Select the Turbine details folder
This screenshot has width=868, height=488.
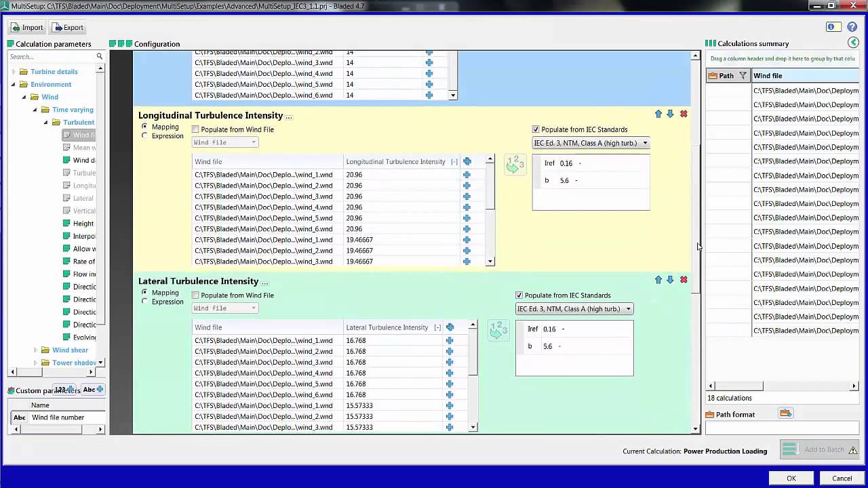[x=54, y=72]
